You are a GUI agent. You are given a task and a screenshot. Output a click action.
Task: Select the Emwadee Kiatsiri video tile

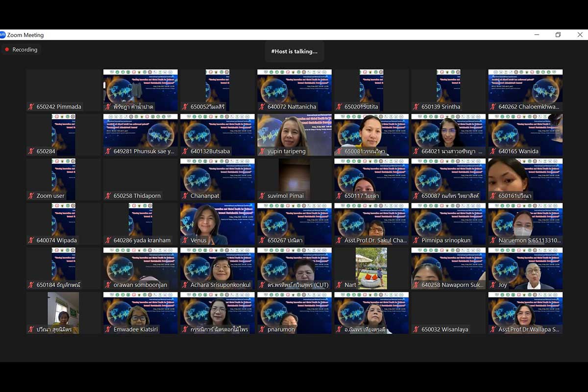coord(140,313)
